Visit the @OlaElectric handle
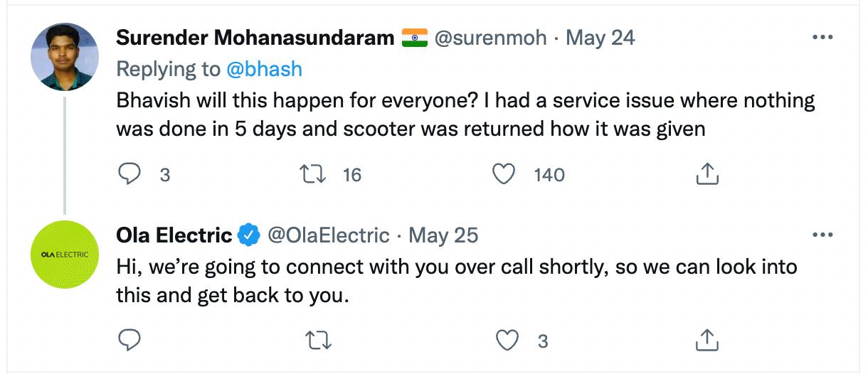The image size is (868, 374). (x=328, y=235)
